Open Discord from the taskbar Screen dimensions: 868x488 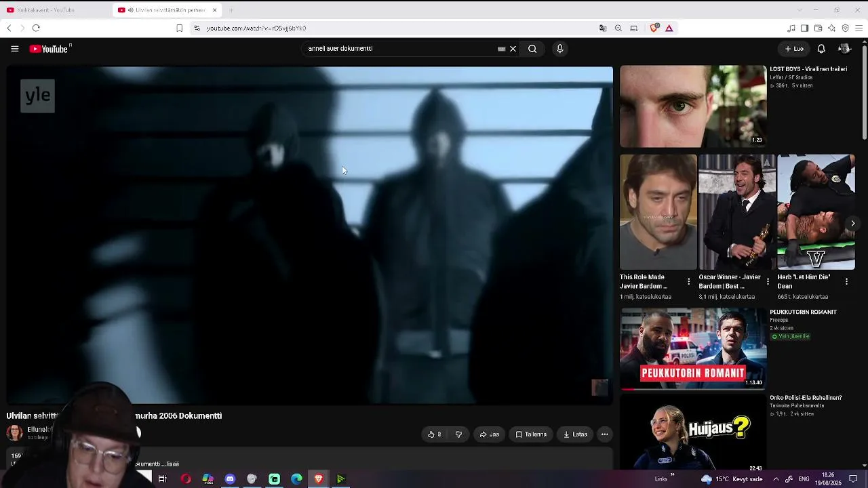(x=230, y=479)
